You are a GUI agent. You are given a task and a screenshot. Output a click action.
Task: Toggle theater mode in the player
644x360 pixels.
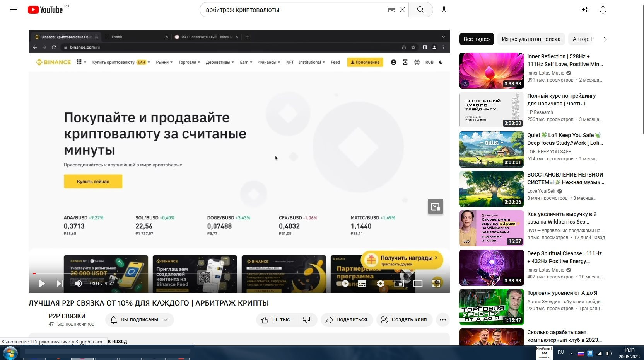[x=418, y=284]
